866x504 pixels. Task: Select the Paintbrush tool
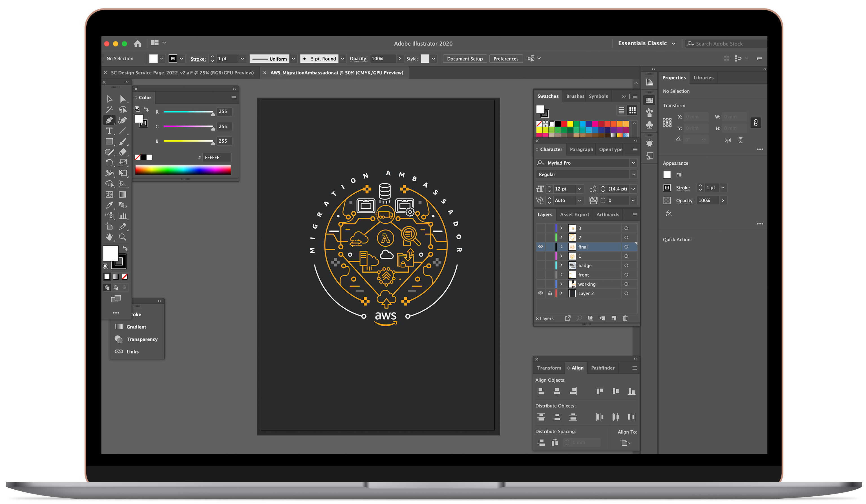point(123,142)
